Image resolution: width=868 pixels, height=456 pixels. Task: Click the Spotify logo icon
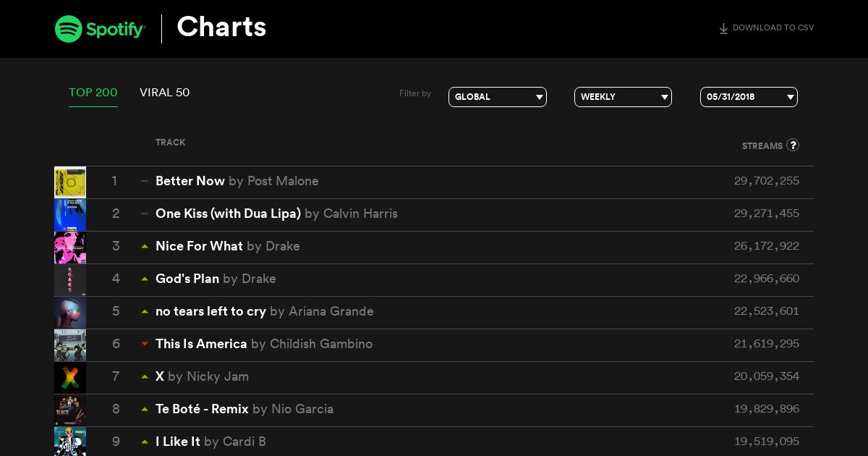(69, 29)
